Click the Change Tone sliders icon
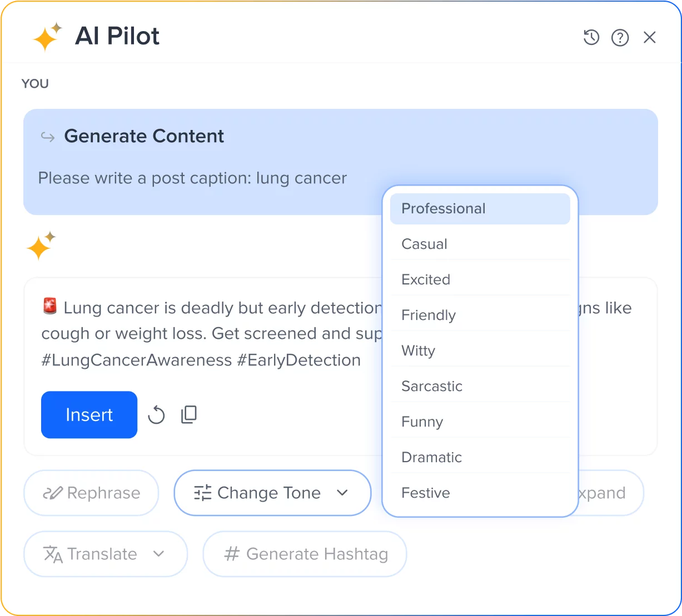 202,493
